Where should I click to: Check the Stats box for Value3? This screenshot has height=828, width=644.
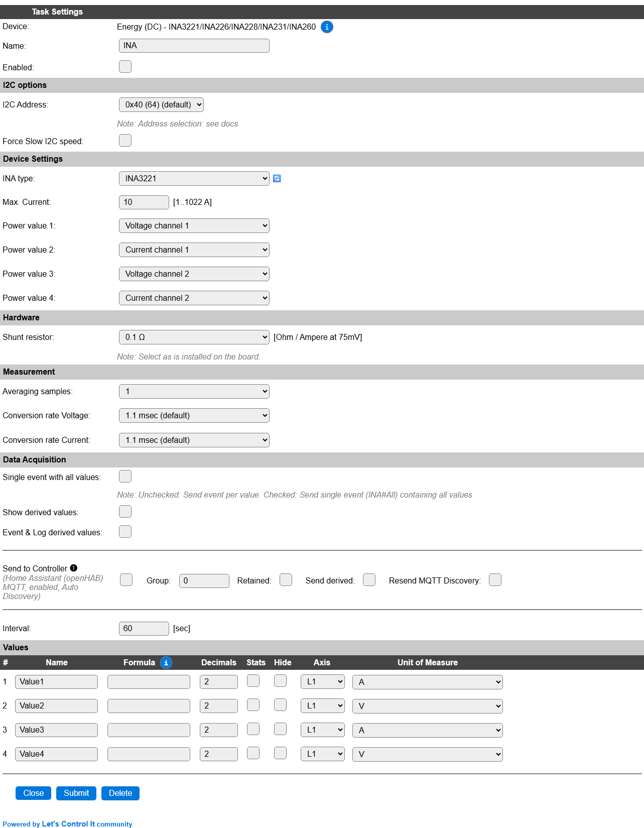tap(253, 729)
